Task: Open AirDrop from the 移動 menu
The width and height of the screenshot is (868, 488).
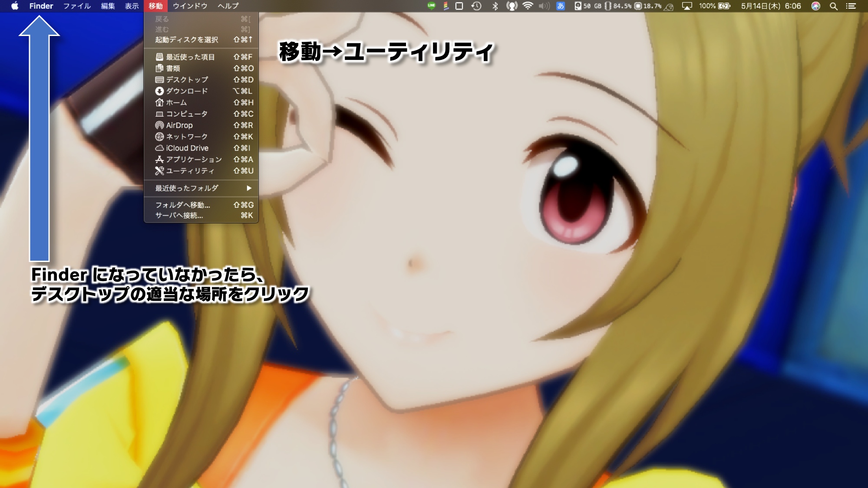Action: point(201,125)
